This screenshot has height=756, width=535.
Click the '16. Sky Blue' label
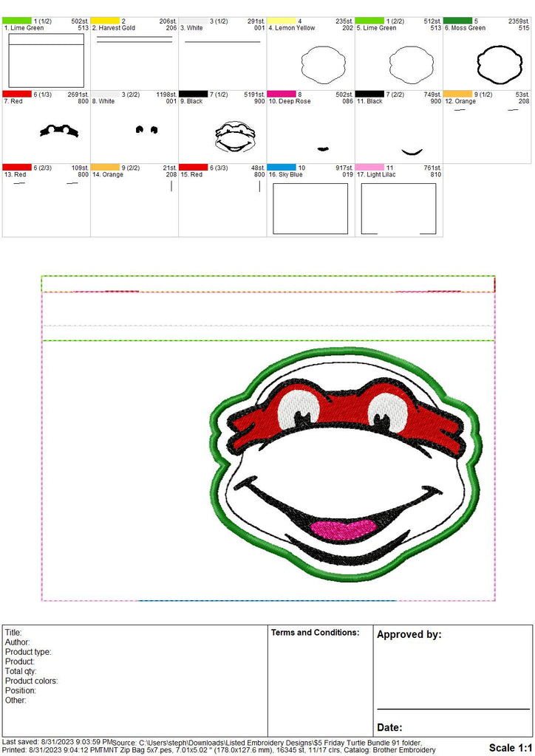point(285,174)
